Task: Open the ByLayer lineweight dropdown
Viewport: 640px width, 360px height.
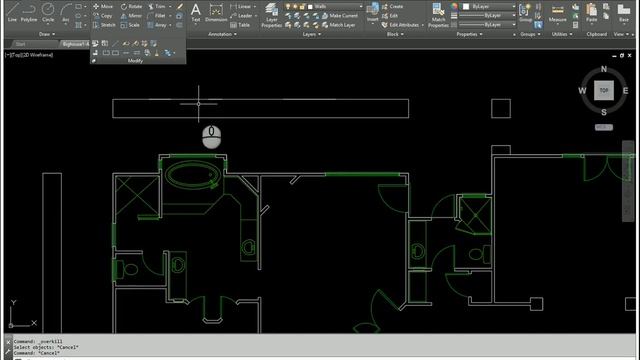Action: pyautogui.click(x=488, y=16)
